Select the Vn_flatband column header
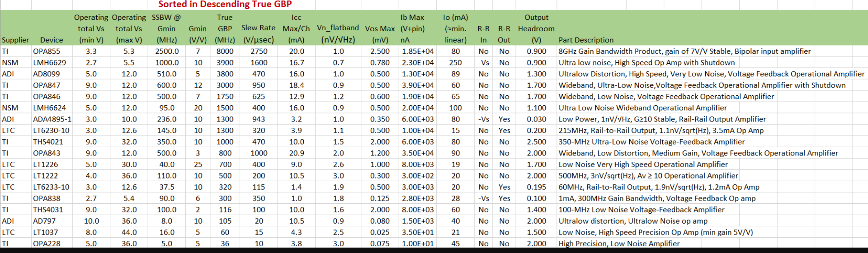Screen dimensions: 868x253 click(x=338, y=28)
